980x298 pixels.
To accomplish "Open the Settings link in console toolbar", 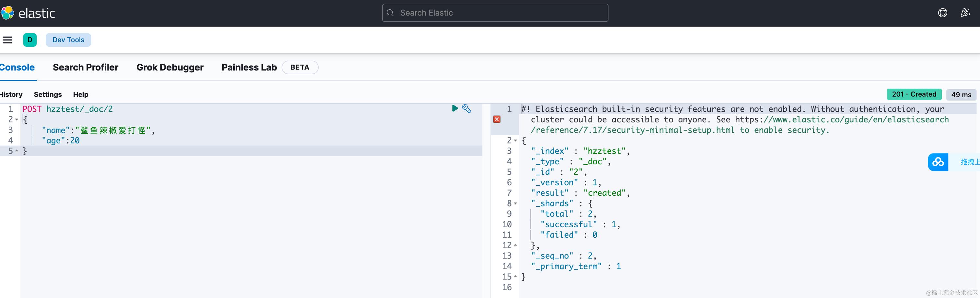I will pyautogui.click(x=48, y=94).
